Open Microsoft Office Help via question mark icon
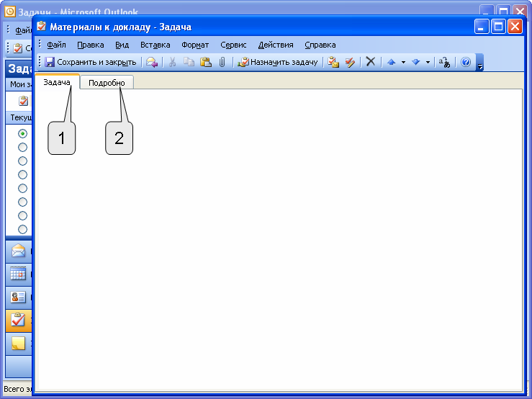Viewport: 532px width, 399px height. click(x=465, y=62)
